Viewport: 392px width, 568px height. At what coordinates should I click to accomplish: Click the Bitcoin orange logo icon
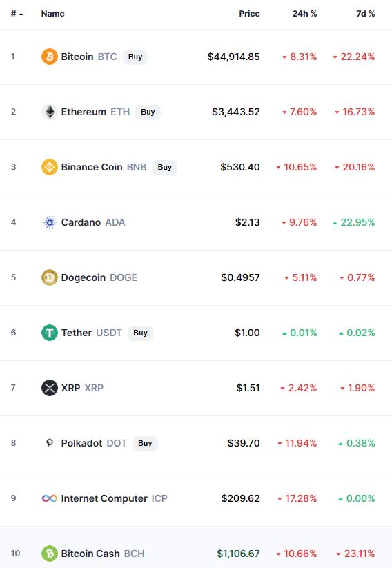tap(50, 57)
